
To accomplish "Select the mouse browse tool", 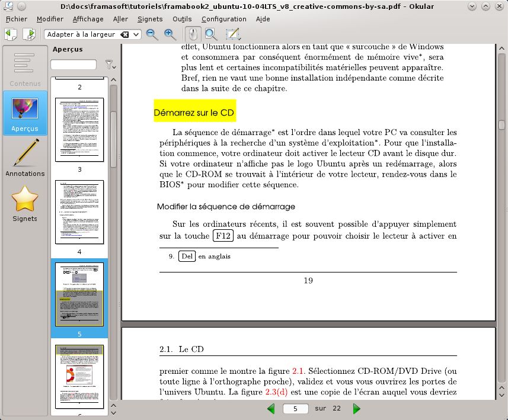I will tap(193, 34).
